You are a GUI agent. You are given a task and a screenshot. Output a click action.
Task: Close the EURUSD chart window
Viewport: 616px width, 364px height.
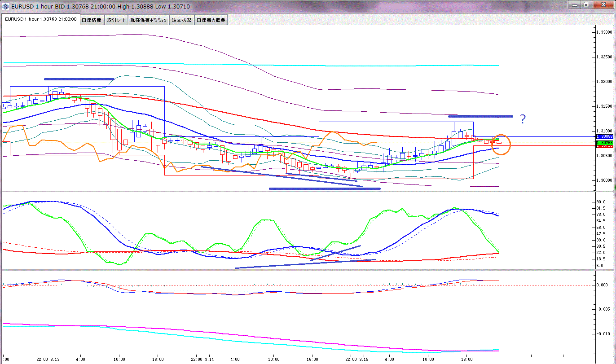(603, 5)
